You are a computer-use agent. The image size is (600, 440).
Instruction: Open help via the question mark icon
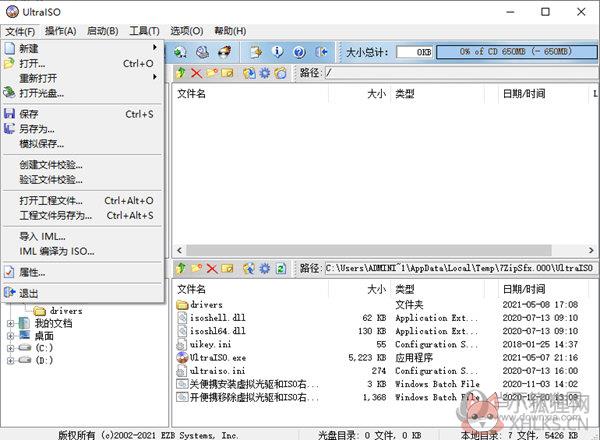point(299,52)
